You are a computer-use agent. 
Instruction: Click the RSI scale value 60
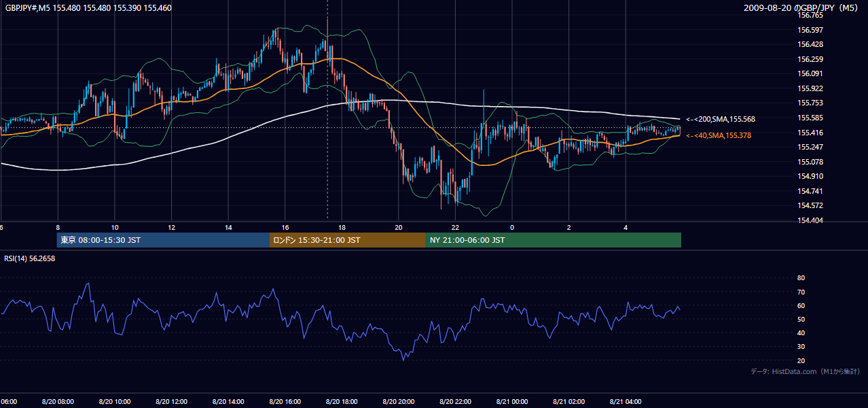[x=801, y=305]
